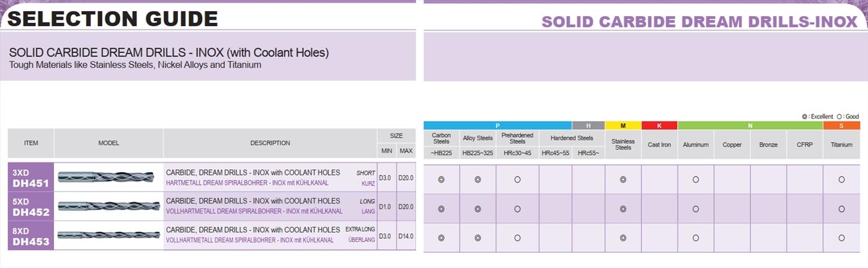Click DH452 Prehardened Steels good rating circle

517,209
